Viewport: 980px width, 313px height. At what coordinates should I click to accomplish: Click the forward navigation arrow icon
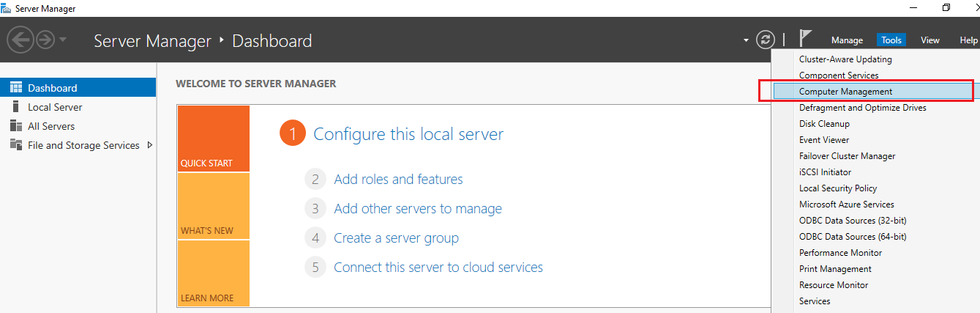[x=45, y=40]
